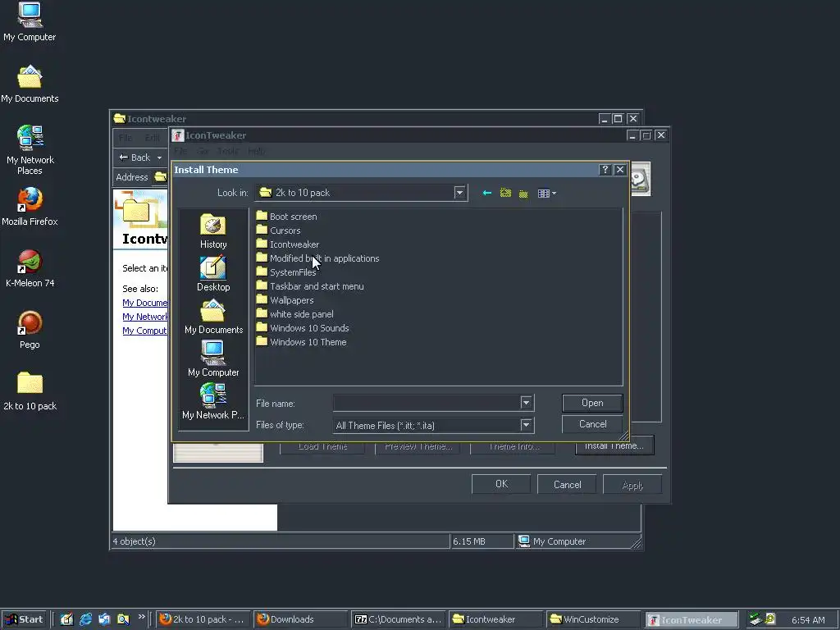This screenshot has height=630, width=840.
Task: Click the File name input field
Action: tap(427, 403)
